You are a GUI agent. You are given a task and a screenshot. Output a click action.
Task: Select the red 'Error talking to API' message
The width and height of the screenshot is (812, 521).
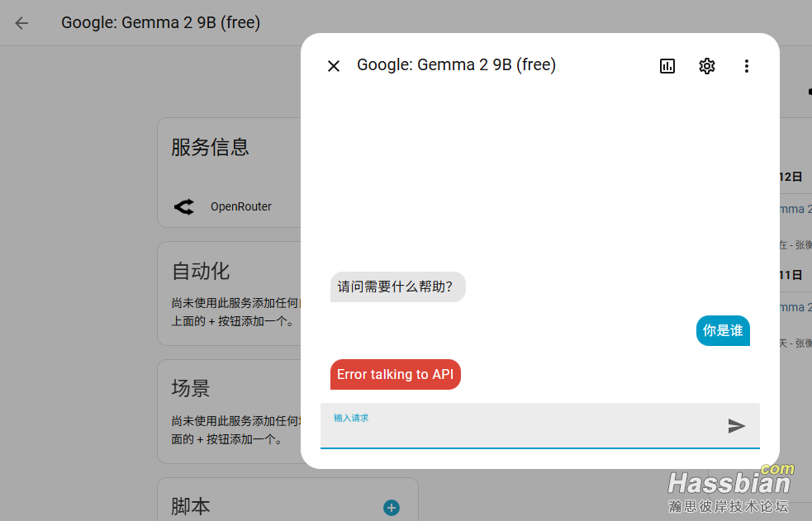395,374
